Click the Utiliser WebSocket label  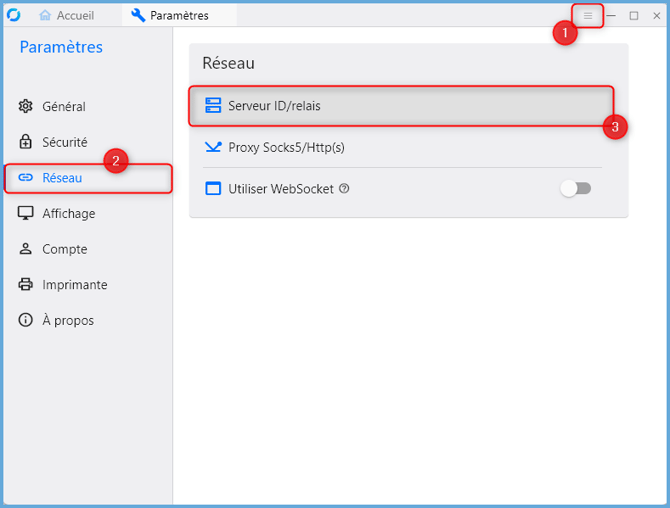(x=281, y=189)
